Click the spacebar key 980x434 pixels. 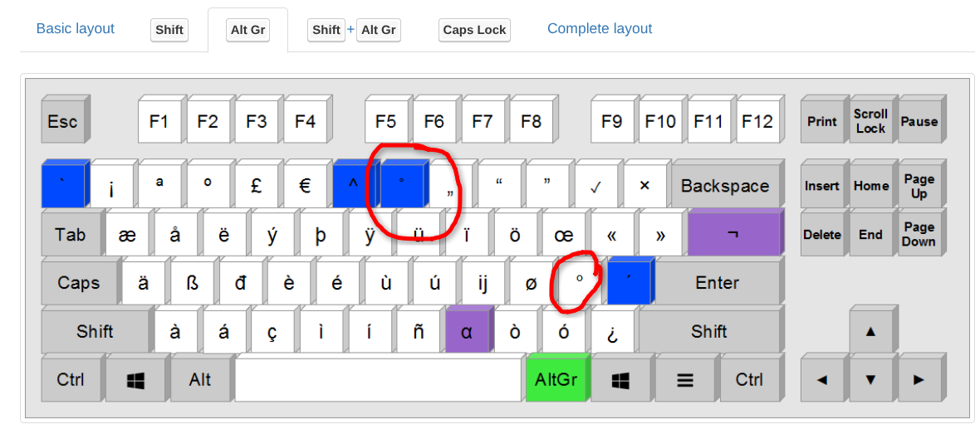tap(378, 380)
